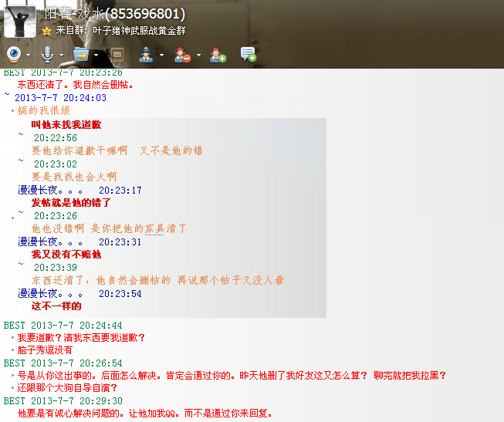
Task: Expand the send file dropdown arrow
Action: [96, 55]
